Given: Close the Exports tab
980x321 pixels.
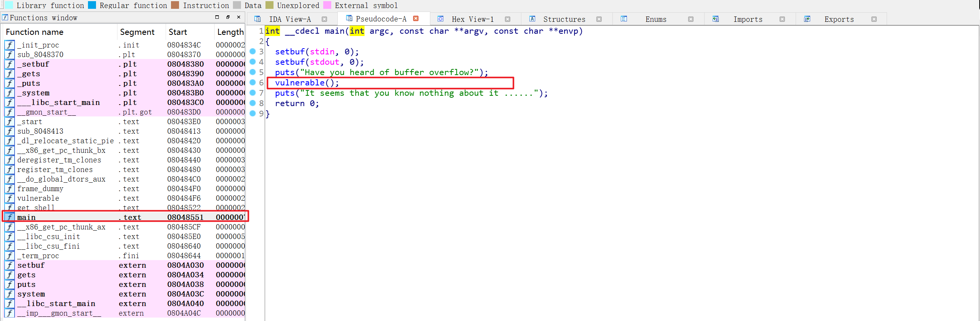Looking at the screenshot, I should click(x=874, y=19).
